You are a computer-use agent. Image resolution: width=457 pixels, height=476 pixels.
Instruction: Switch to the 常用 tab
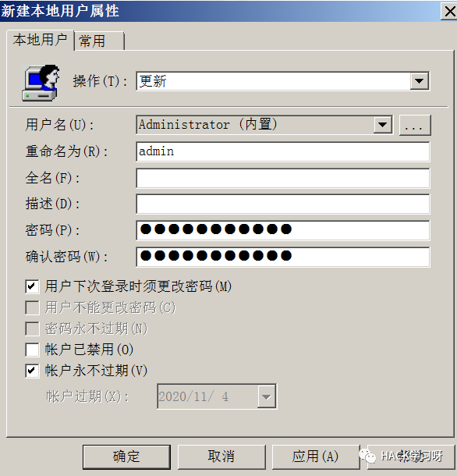point(99,41)
